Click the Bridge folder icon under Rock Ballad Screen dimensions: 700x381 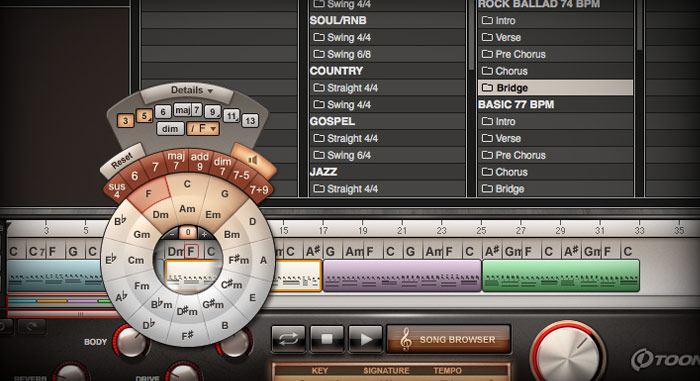(x=487, y=88)
